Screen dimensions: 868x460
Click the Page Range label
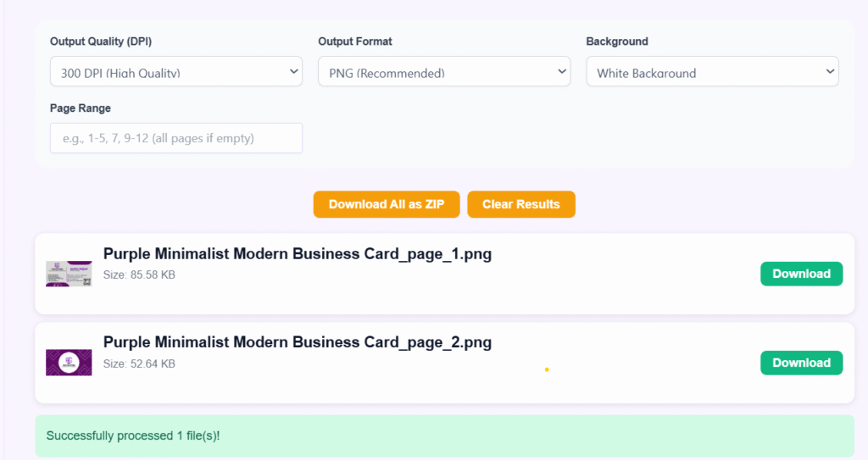81,108
